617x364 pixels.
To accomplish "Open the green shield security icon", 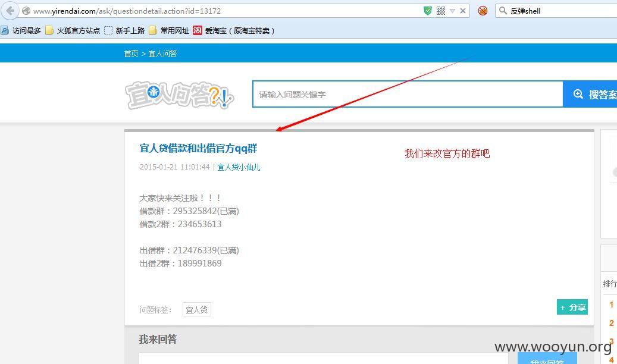I will (428, 11).
